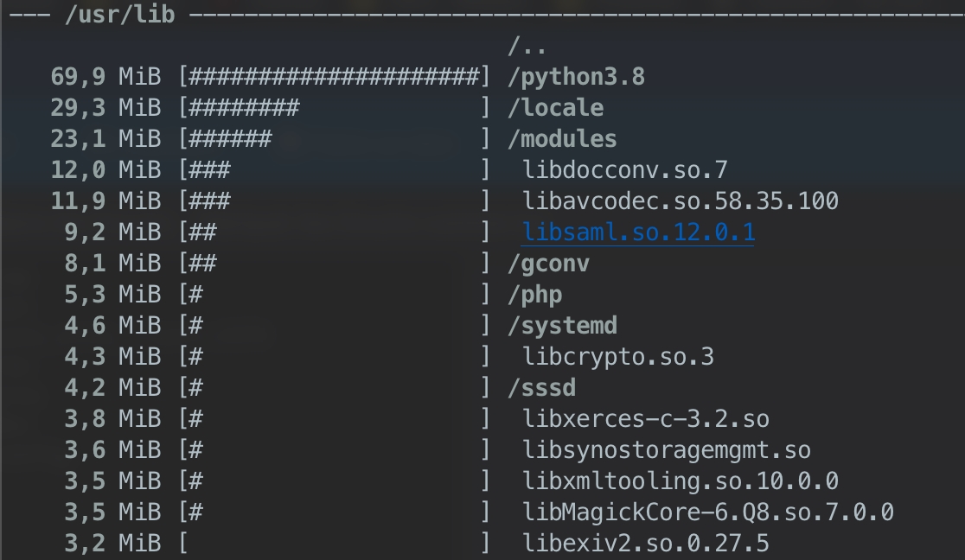
Task: Open the /php directory
Action: pos(534,295)
